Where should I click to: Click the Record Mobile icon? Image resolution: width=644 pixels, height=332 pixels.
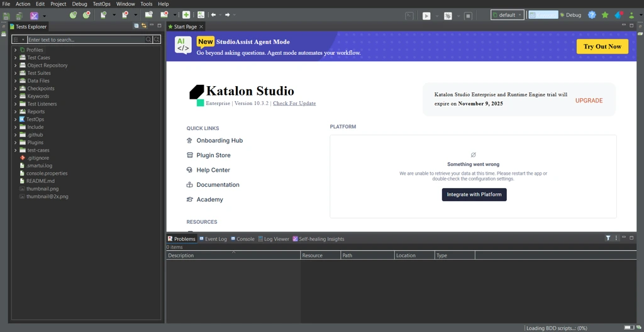(x=125, y=15)
